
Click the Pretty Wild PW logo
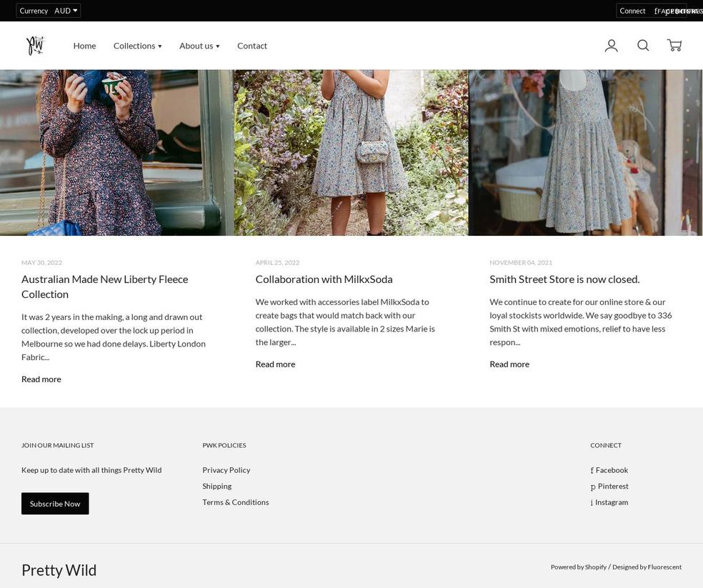(x=36, y=45)
